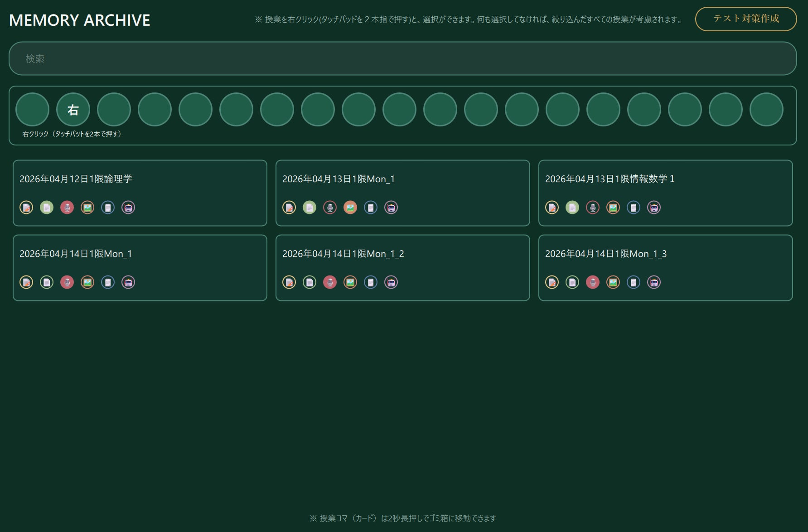The width and height of the screenshot is (808, 532).
Task: Toggle the last circle in the filter row
Action: click(766, 110)
